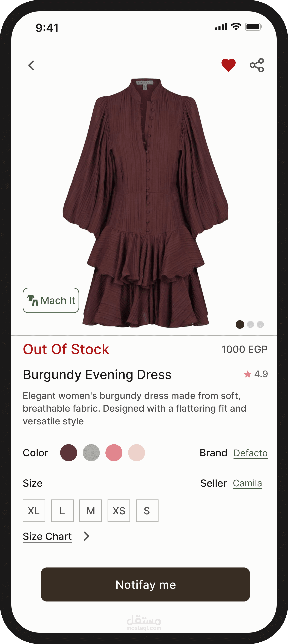
Task: Tap the back arrow icon
Action: click(31, 65)
